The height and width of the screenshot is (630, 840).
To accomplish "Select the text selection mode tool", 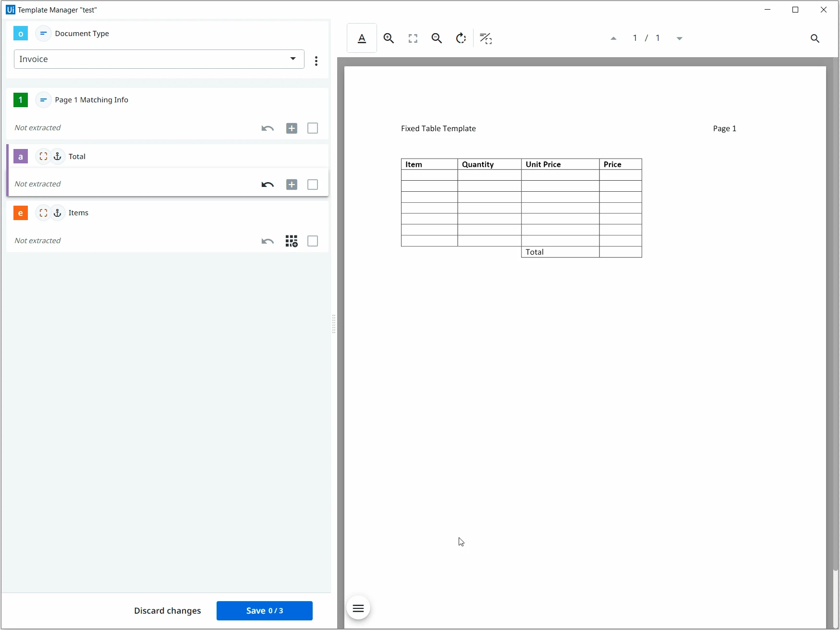I will point(362,38).
